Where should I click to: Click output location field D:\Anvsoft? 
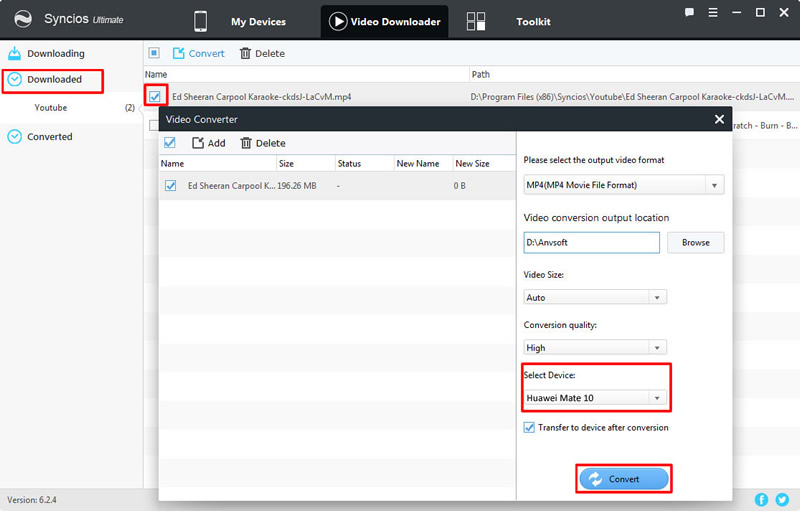coord(591,243)
